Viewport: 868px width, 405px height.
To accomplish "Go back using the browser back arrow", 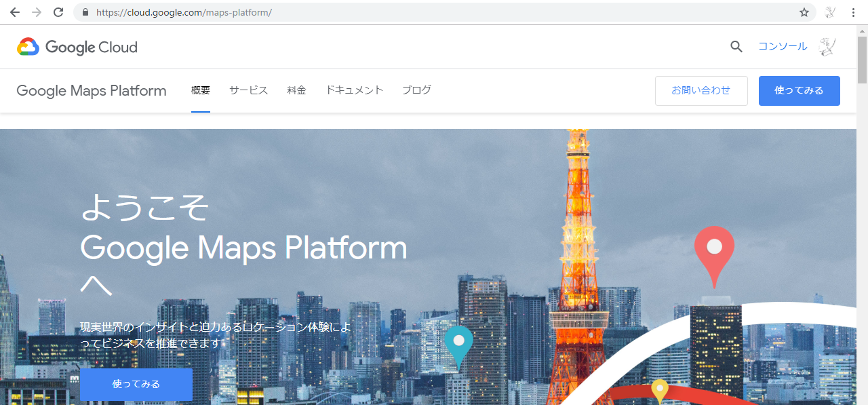I will click(x=15, y=12).
